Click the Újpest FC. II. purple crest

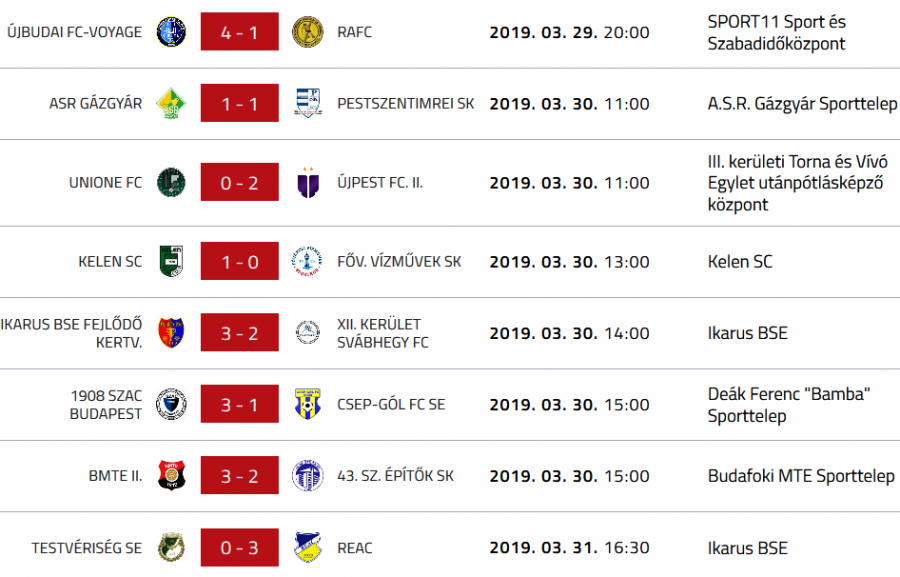[307, 183]
